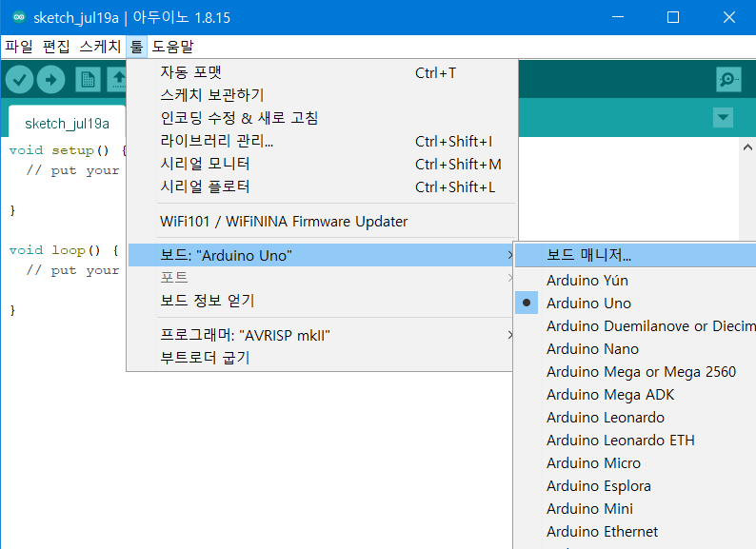
Task: Open the 파일 menu
Action: pyautogui.click(x=19, y=47)
